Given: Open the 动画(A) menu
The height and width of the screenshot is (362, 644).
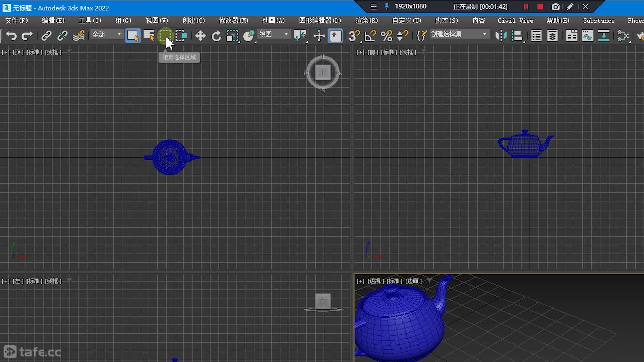Looking at the screenshot, I should pos(274,21).
